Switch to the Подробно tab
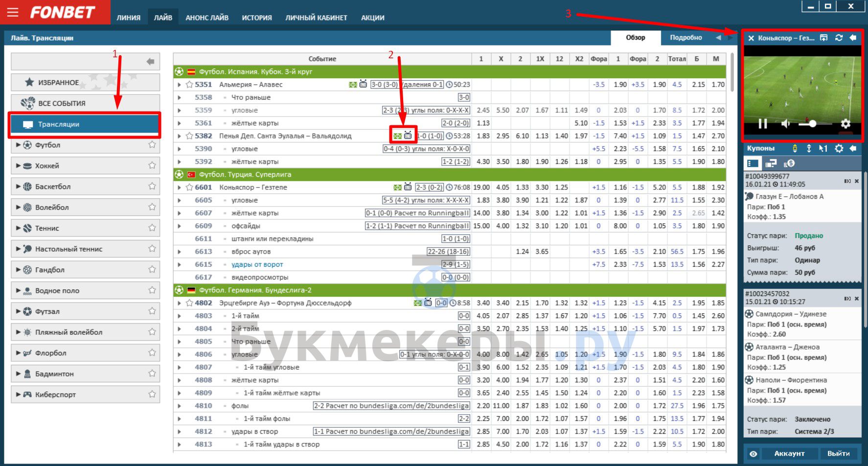Image resolution: width=868 pixels, height=466 pixels. [x=686, y=38]
